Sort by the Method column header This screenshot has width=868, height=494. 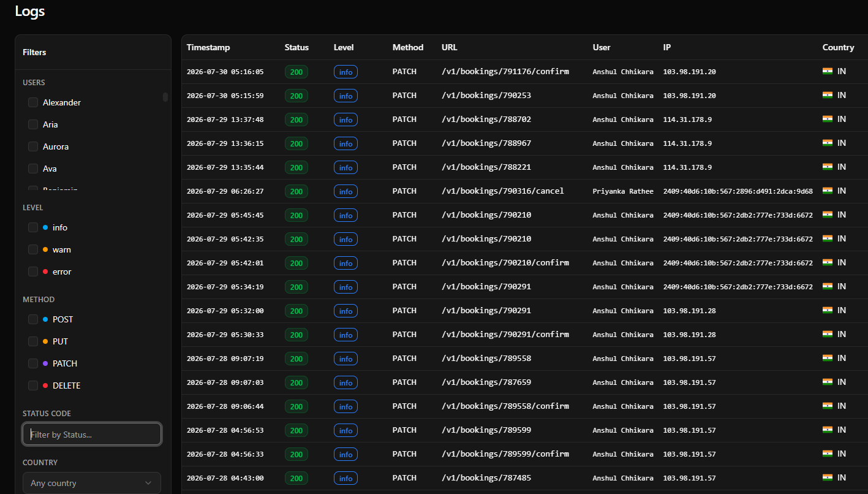coord(408,47)
